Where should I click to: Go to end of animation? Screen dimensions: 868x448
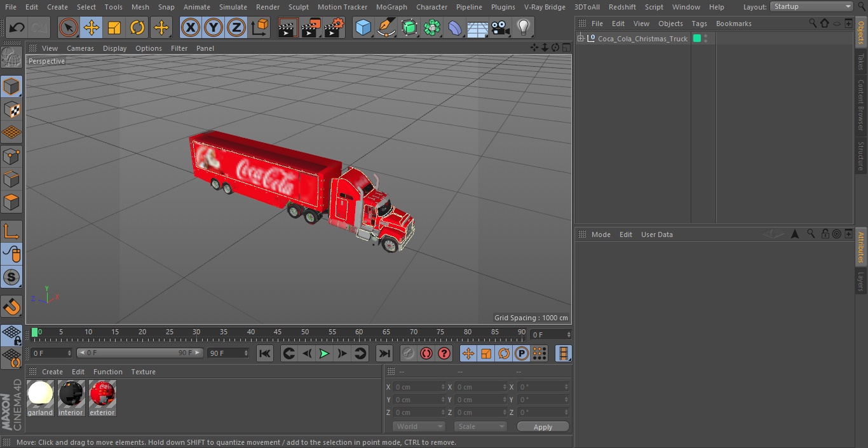(384, 353)
